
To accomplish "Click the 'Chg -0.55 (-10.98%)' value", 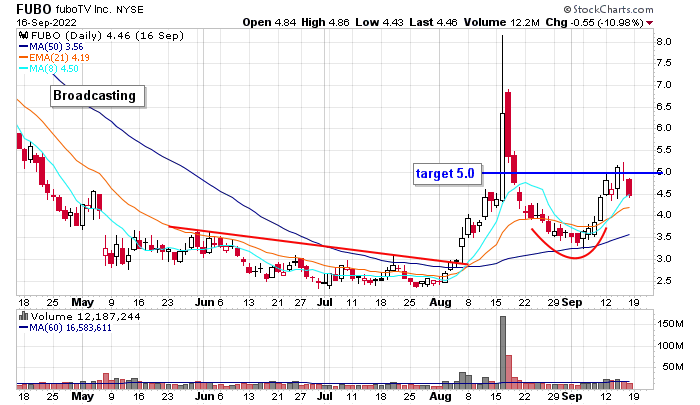I will pos(595,22).
